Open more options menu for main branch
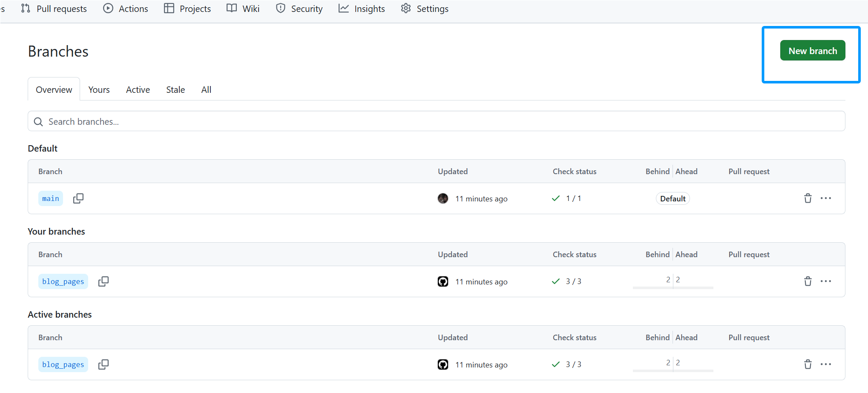Image resolution: width=868 pixels, height=393 pixels. tap(825, 198)
